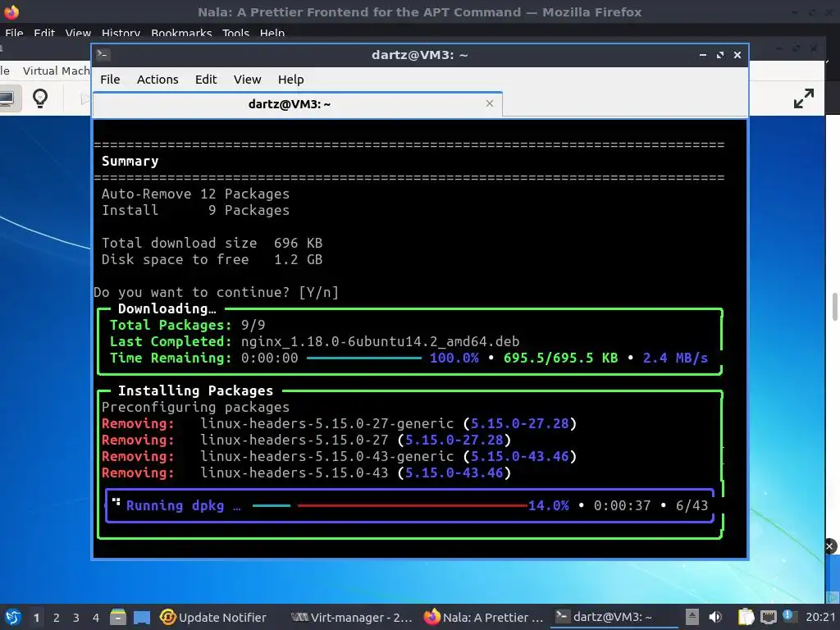Click the 0:00:37 elapsed time value
The height and width of the screenshot is (630, 840).
click(x=622, y=505)
